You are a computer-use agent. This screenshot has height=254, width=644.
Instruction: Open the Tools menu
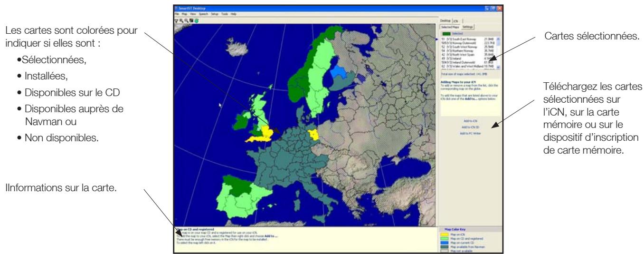click(225, 15)
